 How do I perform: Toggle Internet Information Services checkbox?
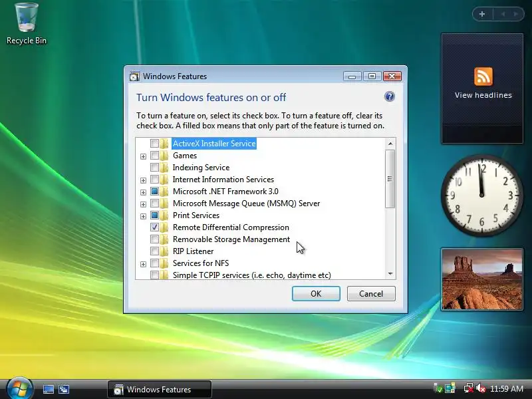pyautogui.click(x=154, y=179)
